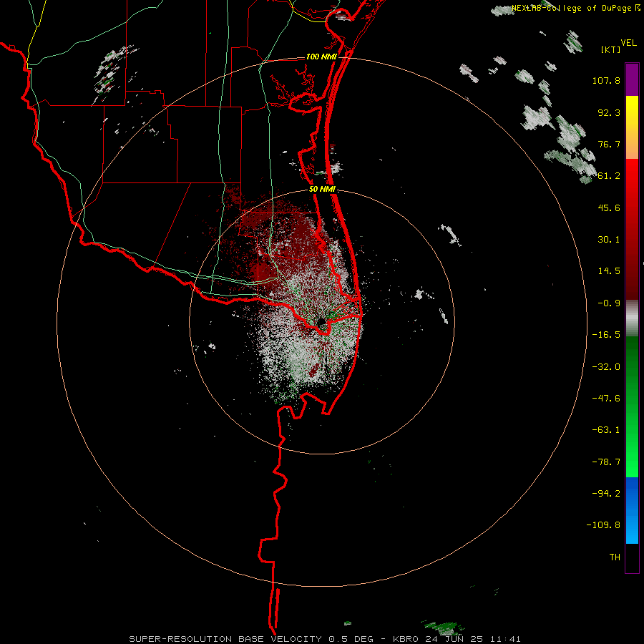Click the -94.2 velocity scale value

[x=606, y=493]
